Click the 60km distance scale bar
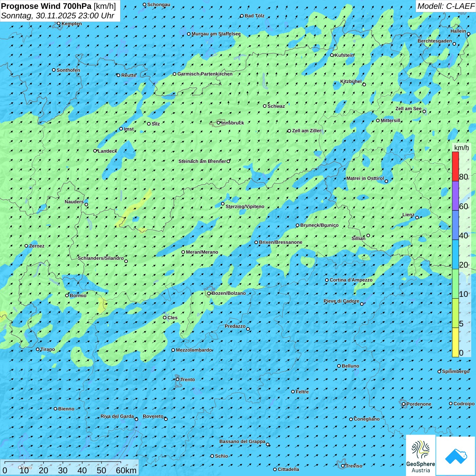Viewport: 476px width, 476px height. [63, 463]
